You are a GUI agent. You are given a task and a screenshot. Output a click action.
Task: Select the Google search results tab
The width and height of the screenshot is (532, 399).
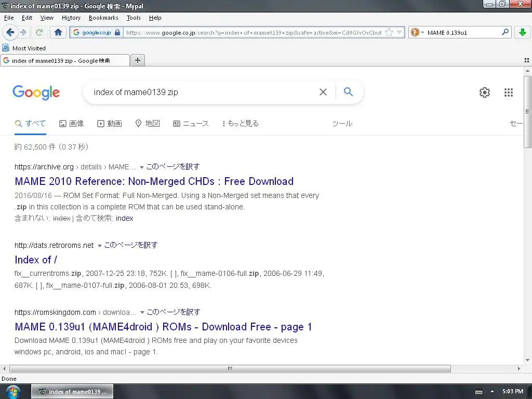click(x=65, y=61)
